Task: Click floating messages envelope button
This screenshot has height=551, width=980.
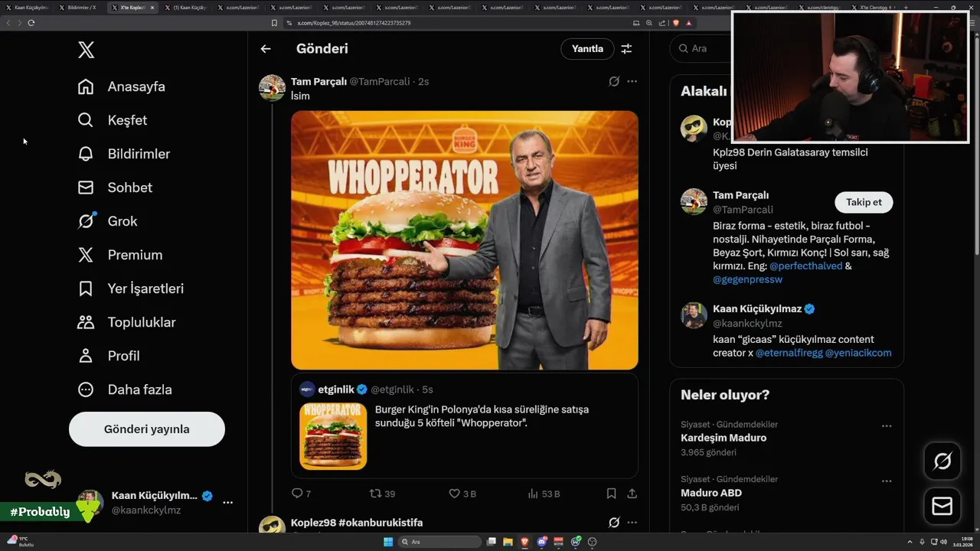Action: [x=942, y=507]
